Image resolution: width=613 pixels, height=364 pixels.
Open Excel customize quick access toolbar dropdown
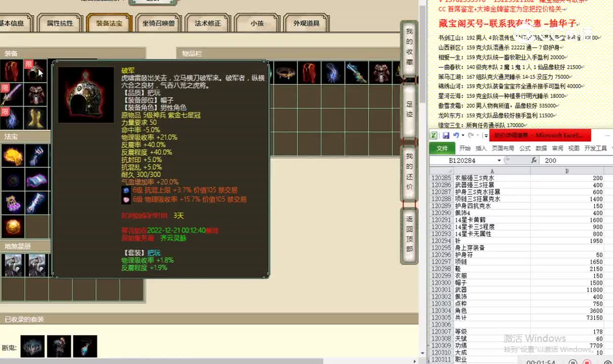click(x=486, y=135)
